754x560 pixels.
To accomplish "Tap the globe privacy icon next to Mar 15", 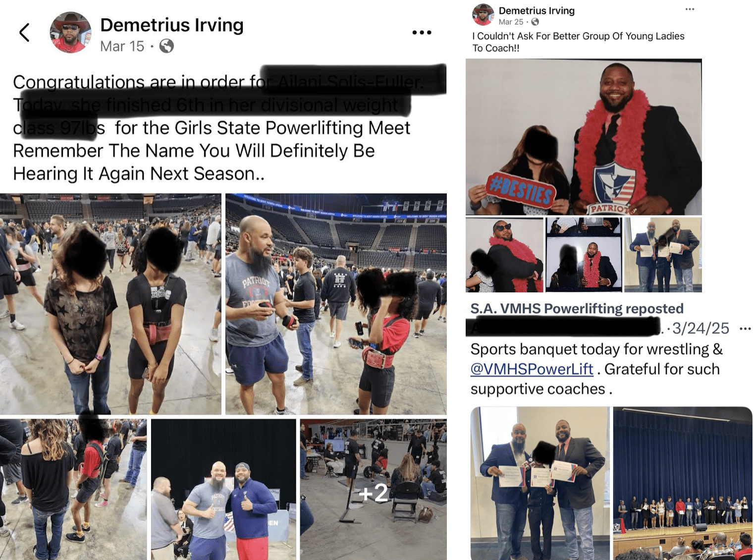I will 166,46.
